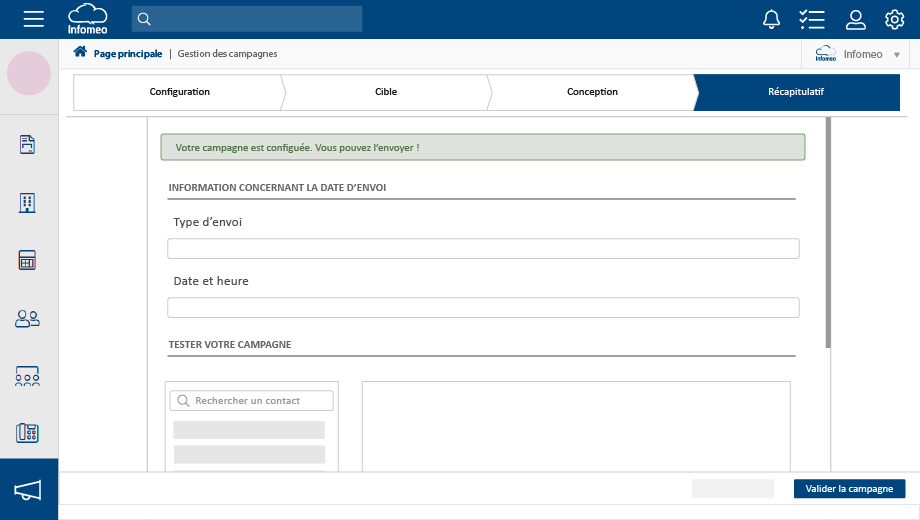This screenshot has width=920, height=520.
Task: Click Valider la campagne button
Action: (x=849, y=488)
